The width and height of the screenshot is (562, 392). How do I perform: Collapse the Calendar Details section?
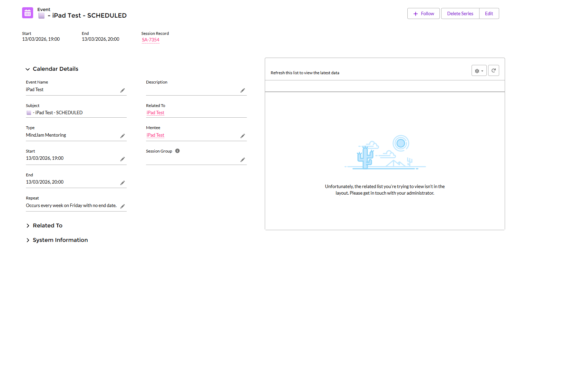tap(28, 69)
